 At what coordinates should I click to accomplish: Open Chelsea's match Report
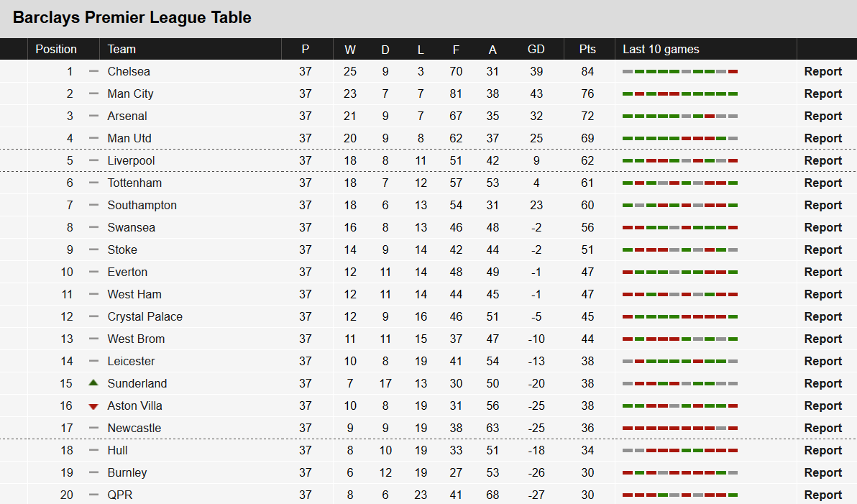(822, 71)
